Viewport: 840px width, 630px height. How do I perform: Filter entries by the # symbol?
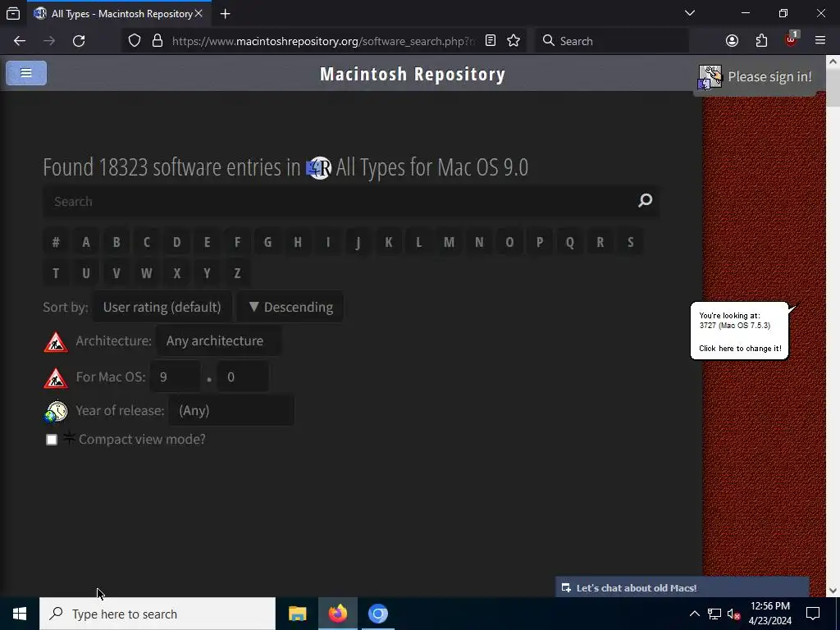coord(56,242)
